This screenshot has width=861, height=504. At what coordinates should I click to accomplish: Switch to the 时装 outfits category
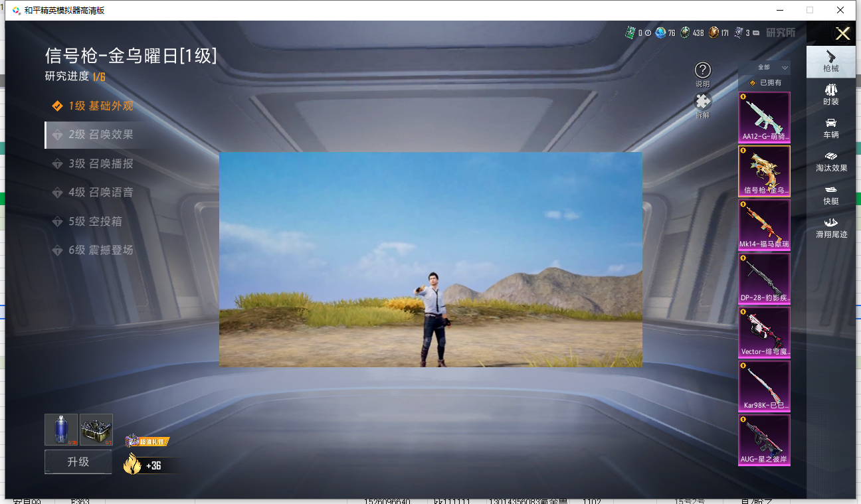pos(831,94)
